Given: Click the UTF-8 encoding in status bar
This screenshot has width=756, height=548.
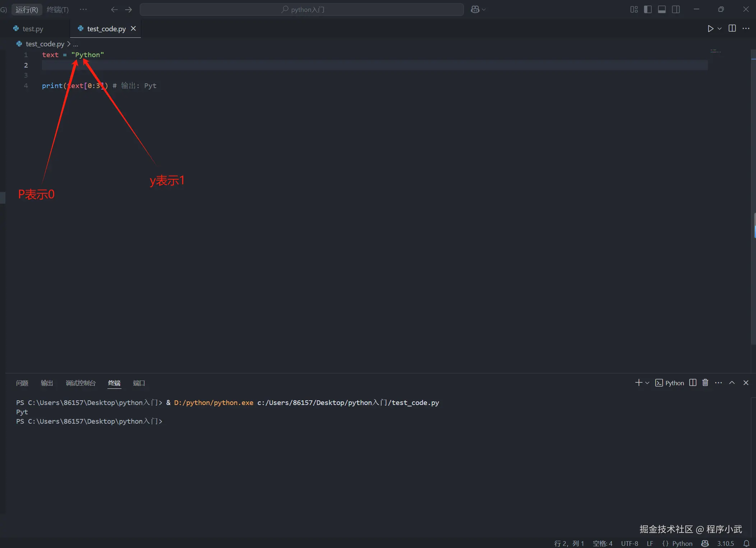Looking at the screenshot, I should point(630,543).
